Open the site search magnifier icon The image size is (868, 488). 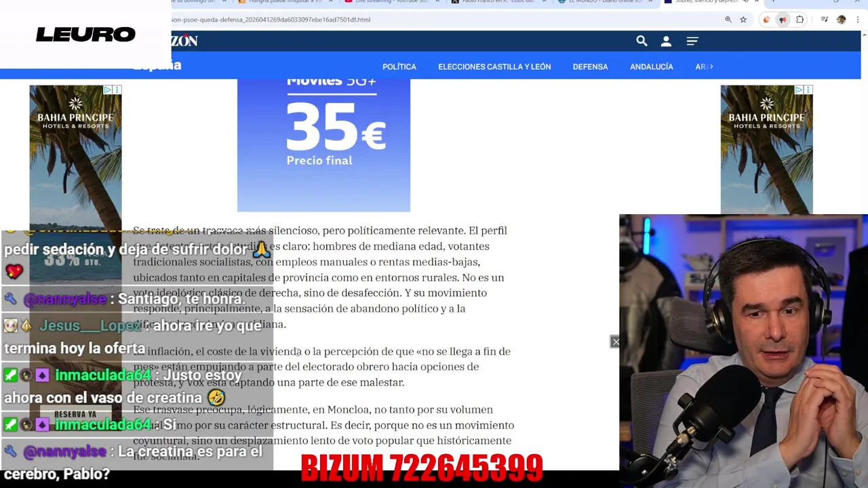(x=642, y=41)
